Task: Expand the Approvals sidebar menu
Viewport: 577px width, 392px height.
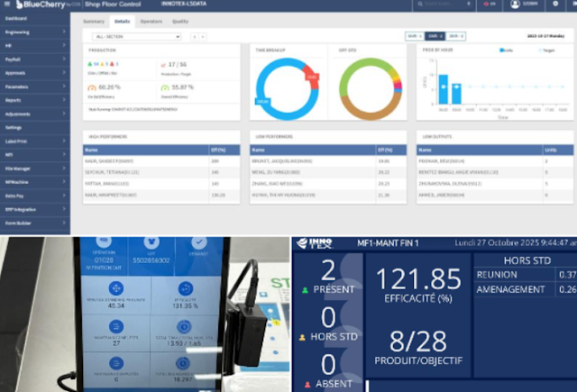Action: point(35,73)
